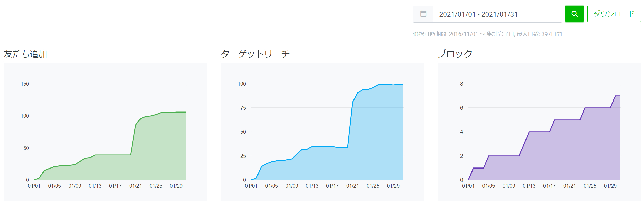The height and width of the screenshot is (202, 644).
Task: Click the ターゲットリーチ chart title
Action: pos(255,54)
